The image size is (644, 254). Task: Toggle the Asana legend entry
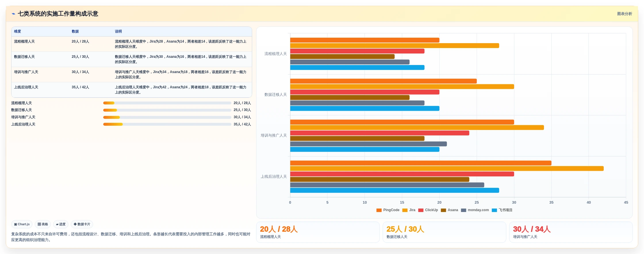[449, 210]
